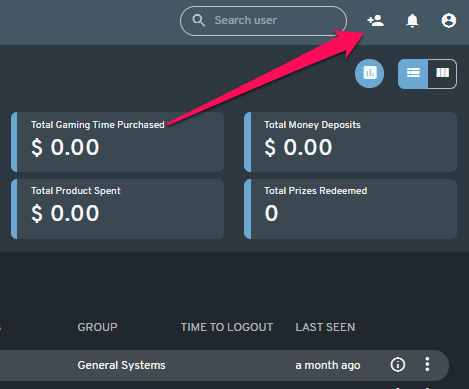Focus the Search user field

click(x=263, y=21)
